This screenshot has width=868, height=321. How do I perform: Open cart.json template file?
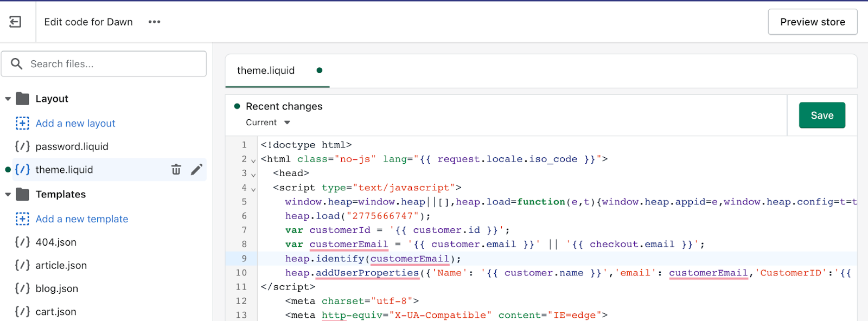click(56, 312)
